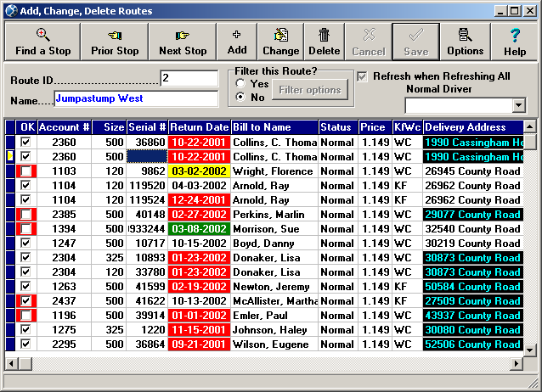Click the Account # column header
This screenshot has height=392, width=542.
pyautogui.click(x=65, y=127)
